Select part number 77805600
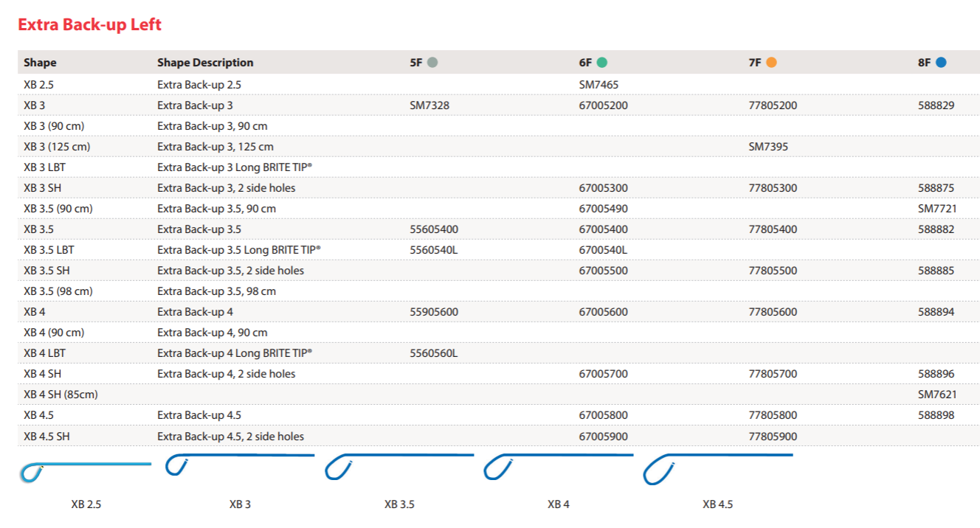 tap(773, 312)
